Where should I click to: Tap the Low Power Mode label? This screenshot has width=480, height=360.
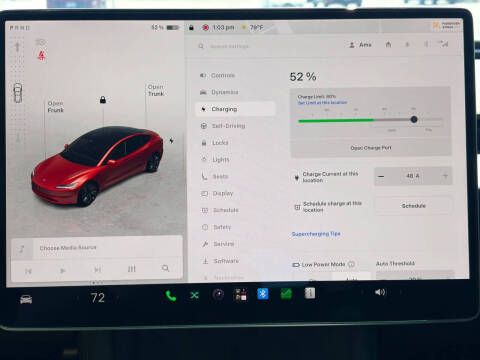click(x=323, y=265)
